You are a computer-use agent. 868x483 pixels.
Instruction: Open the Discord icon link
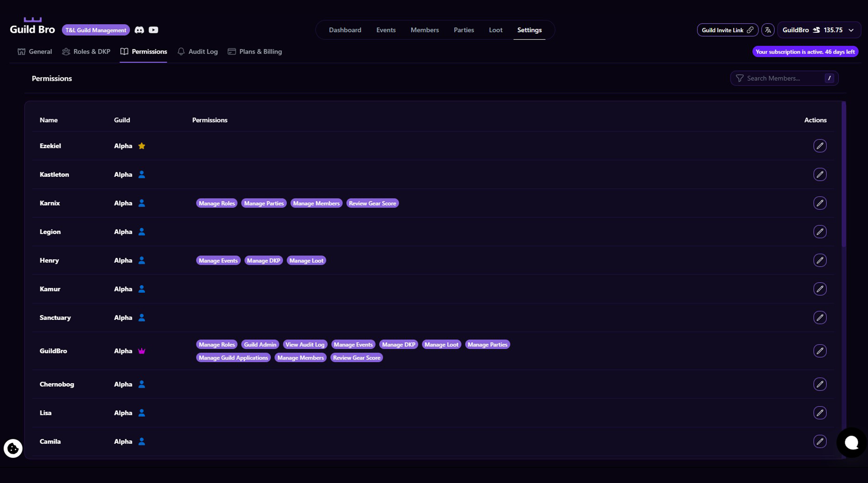139,30
